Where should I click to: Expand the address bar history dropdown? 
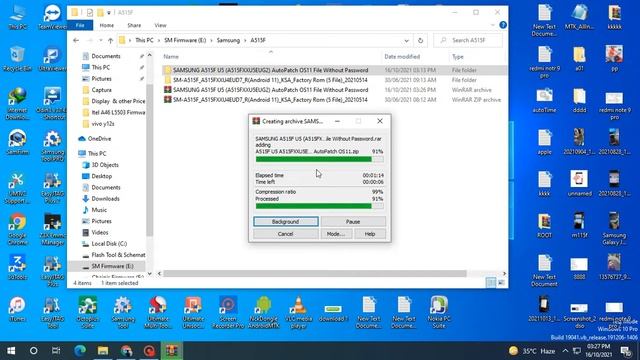(x=407, y=40)
